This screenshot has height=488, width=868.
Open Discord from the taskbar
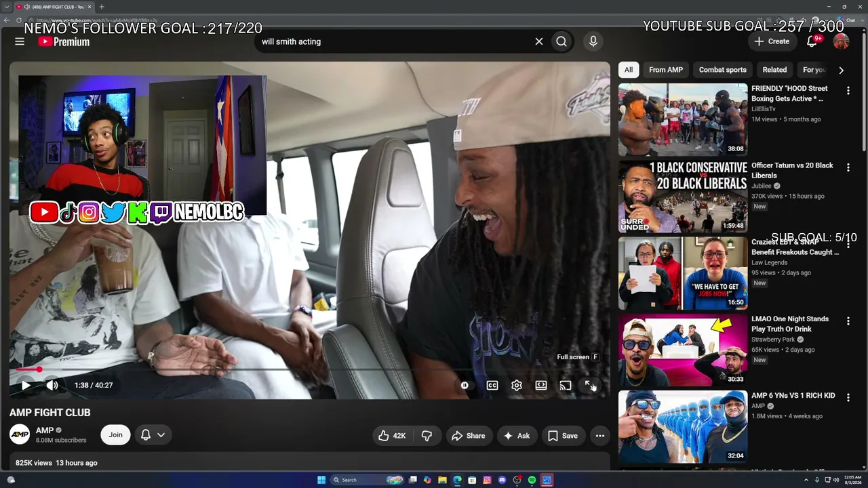click(502, 480)
